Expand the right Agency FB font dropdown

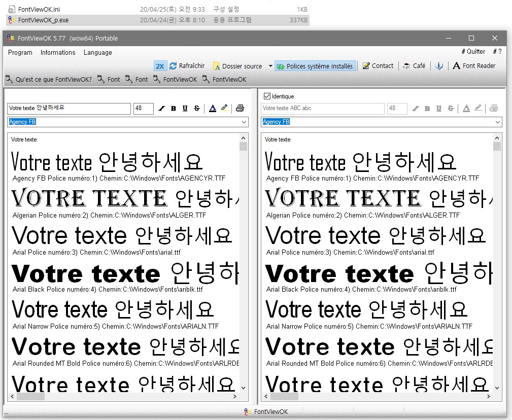click(498, 122)
